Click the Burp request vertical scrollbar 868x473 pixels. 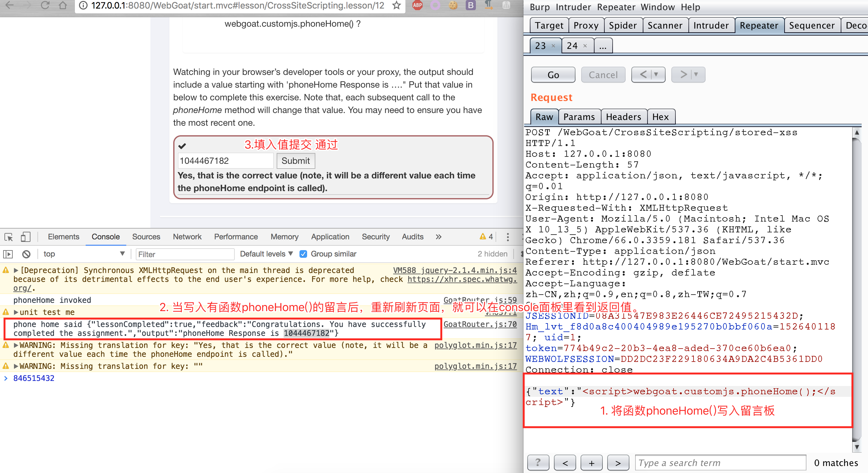[856, 289]
